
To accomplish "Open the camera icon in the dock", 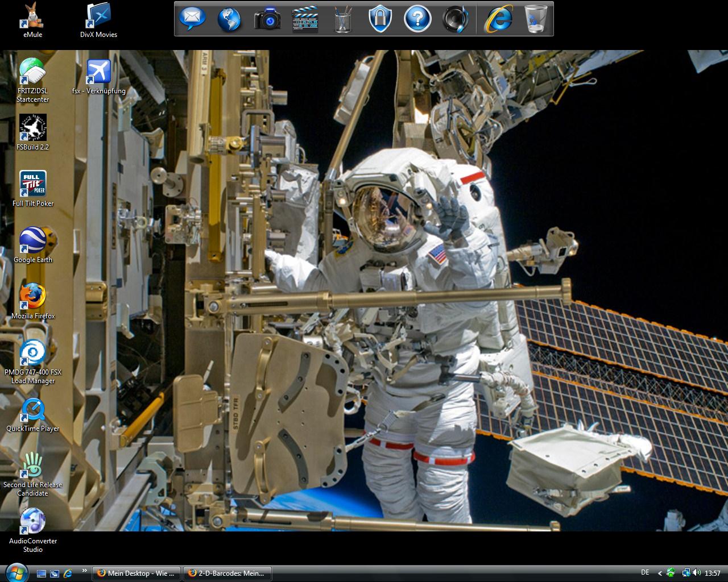I will coord(267,19).
